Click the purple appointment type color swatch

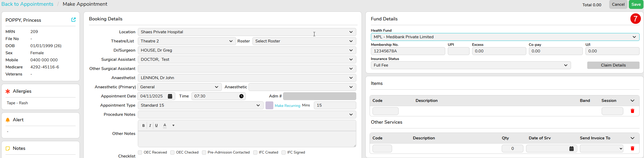[x=269, y=105]
